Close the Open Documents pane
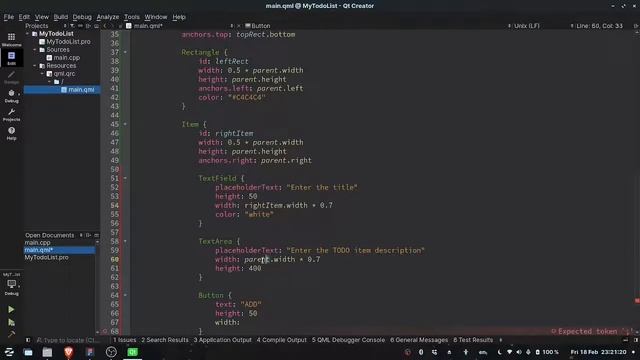The image size is (640, 360). [96, 235]
